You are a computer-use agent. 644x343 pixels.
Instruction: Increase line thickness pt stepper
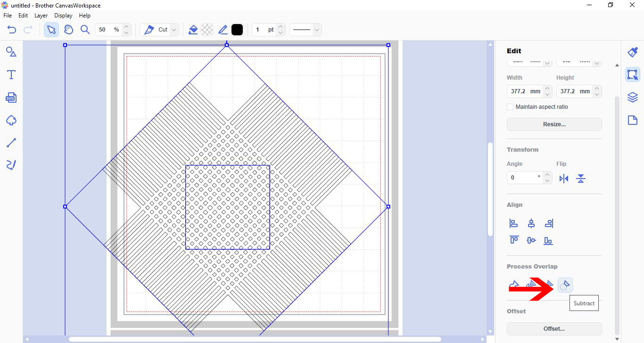[281, 27]
